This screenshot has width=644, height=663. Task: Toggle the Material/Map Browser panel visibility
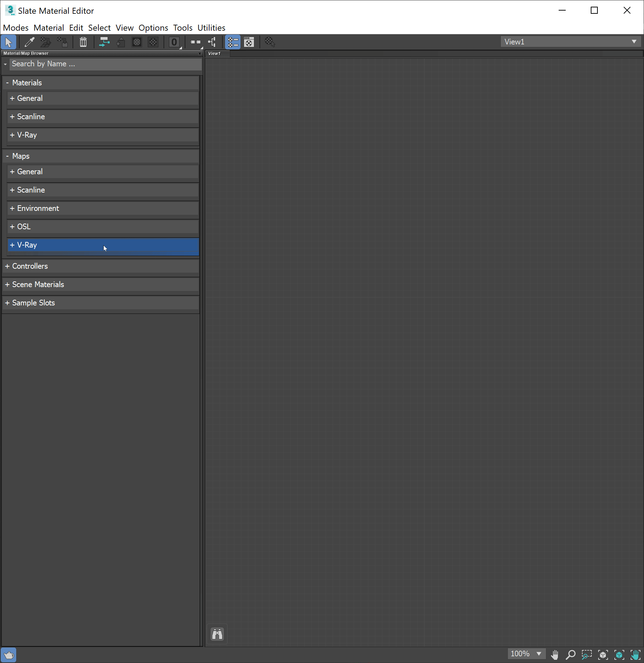click(x=233, y=42)
